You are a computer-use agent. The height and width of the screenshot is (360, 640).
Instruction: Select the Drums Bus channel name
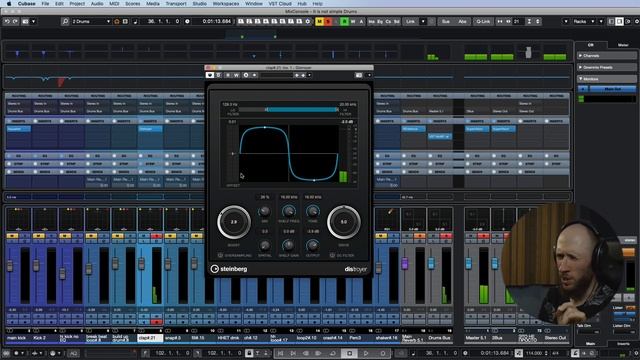(440, 338)
